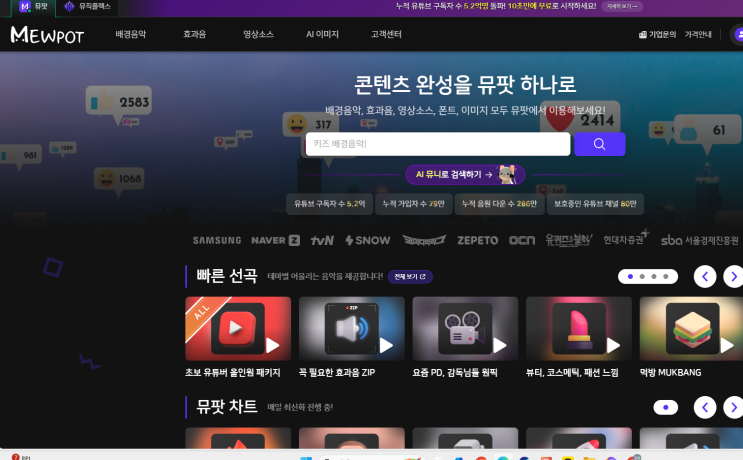743x460 pixels.
Task: Switch to the 뮤팟 top tab
Action: (33, 7)
